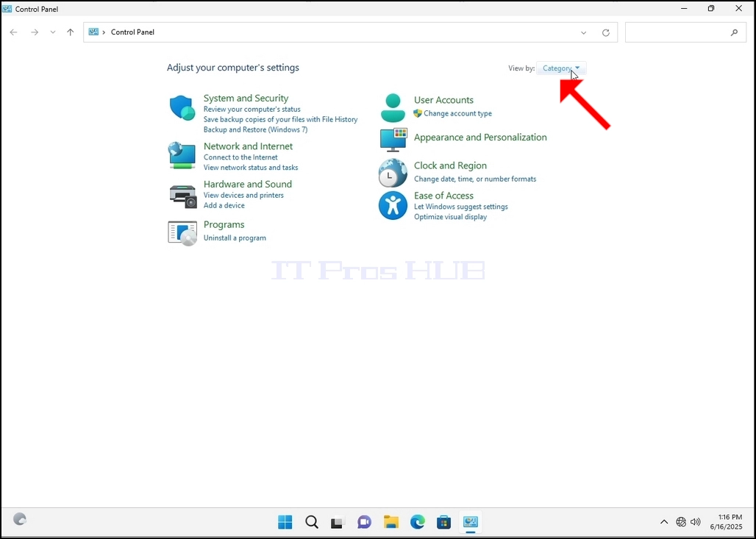Open Microsoft Store from taskbar
The height and width of the screenshot is (539, 756).
coord(443,522)
